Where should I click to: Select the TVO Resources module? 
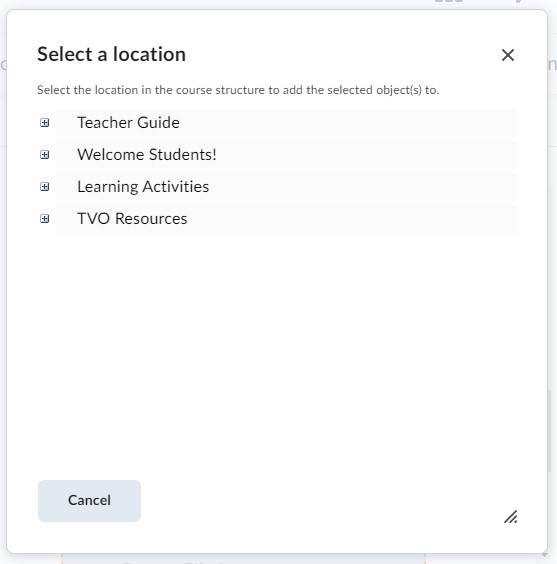(x=132, y=219)
